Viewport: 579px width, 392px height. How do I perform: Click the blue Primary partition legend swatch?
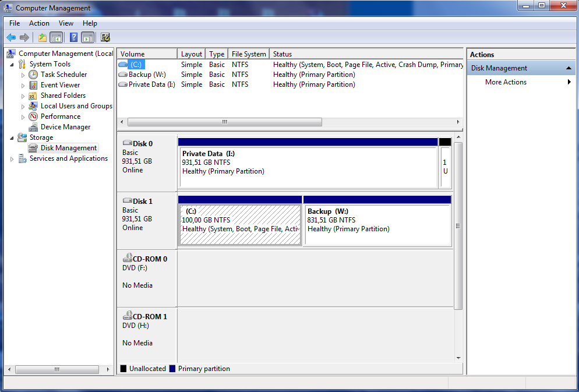[172, 368]
